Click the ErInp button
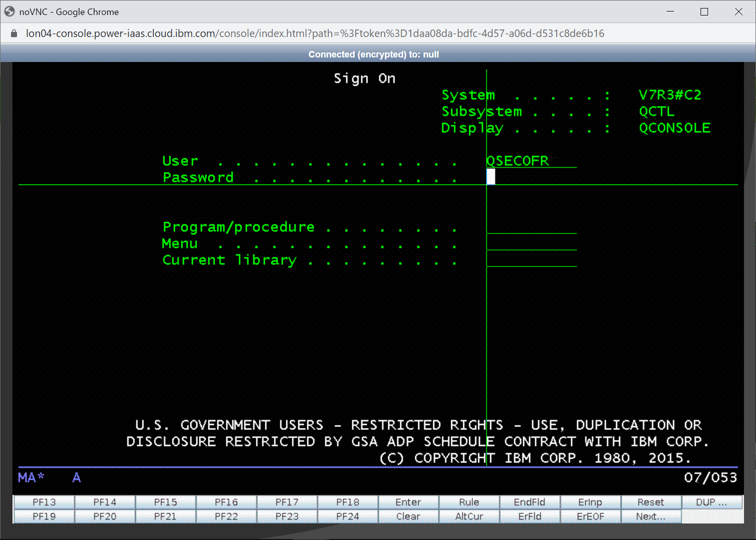Screen dimensions: 756x540 click(x=591, y=502)
